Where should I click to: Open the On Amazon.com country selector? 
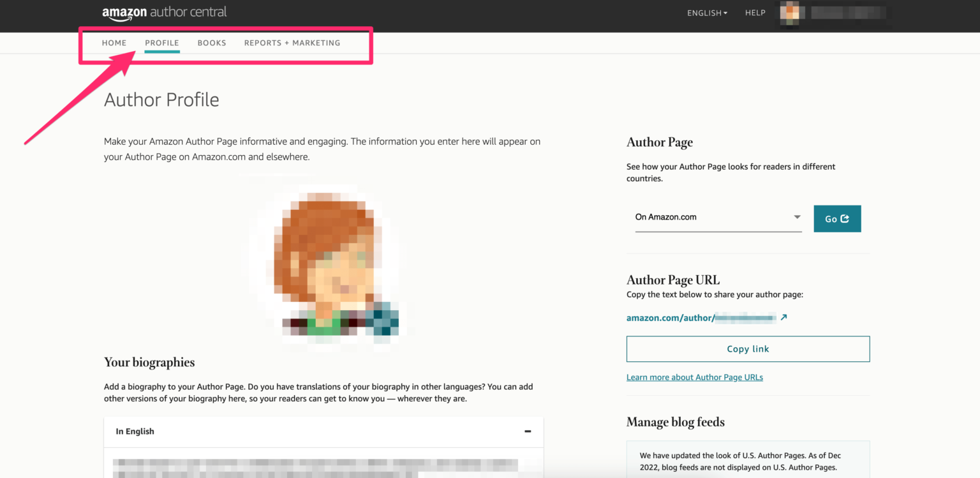718,217
